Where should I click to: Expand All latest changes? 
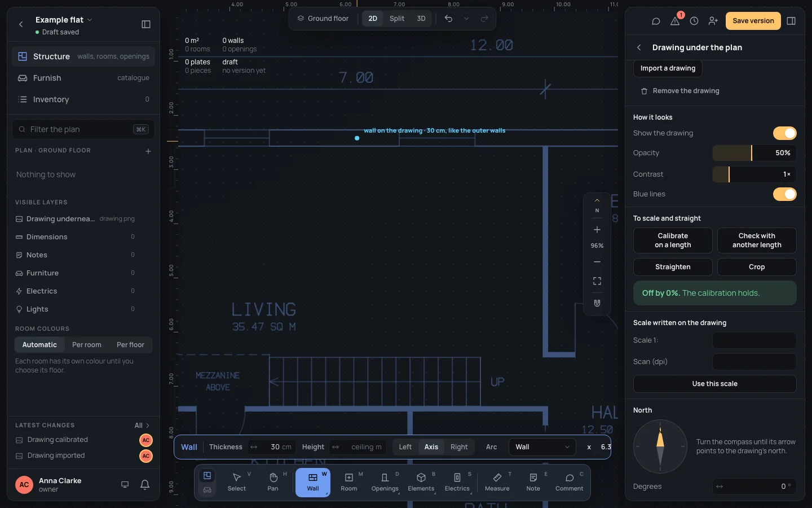click(x=142, y=426)
